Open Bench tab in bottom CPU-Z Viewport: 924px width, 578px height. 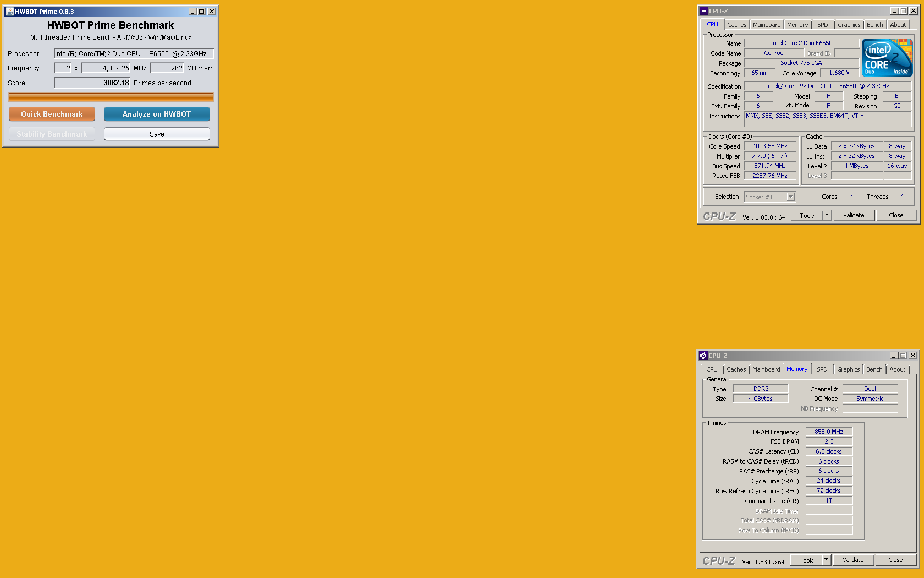click(x=875, y=369)
